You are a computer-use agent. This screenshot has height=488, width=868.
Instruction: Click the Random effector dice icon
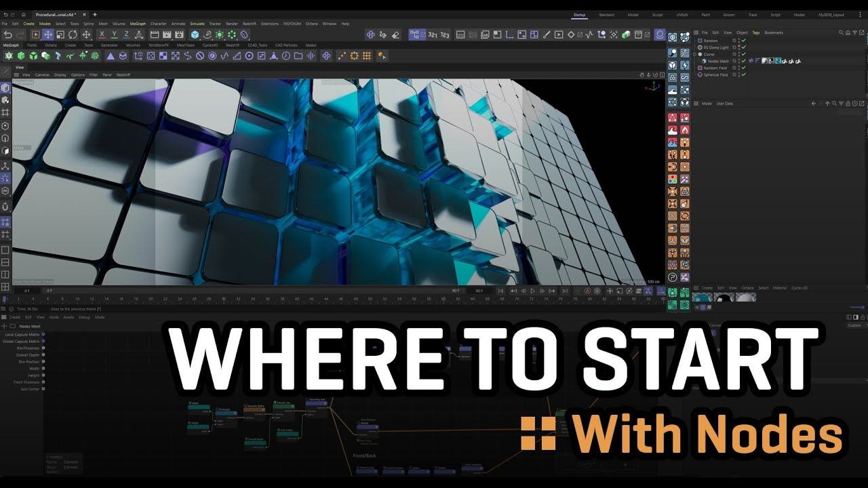coord(151,56)
